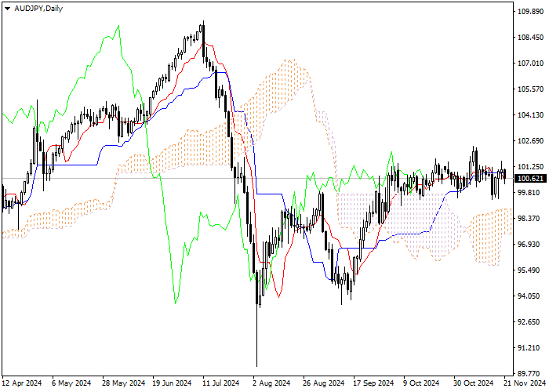Open the chart menu triangle beside AUDJPY

click(x=7, y=9)
